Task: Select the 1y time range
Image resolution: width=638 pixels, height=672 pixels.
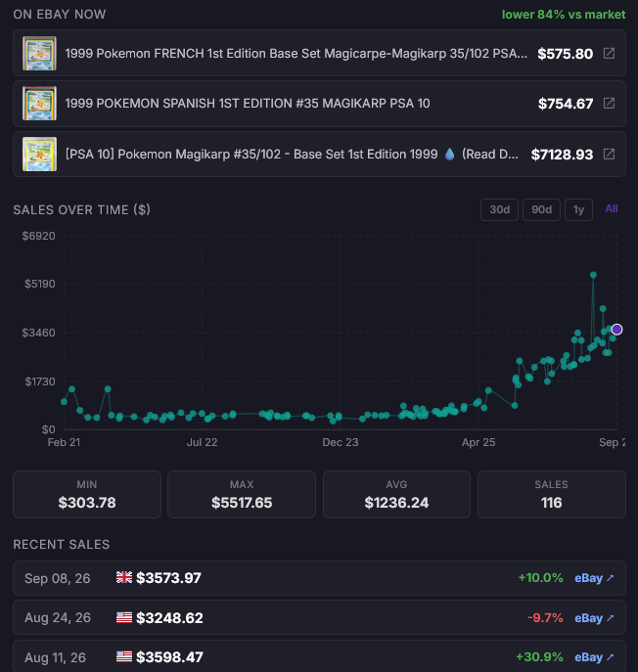Action: click(x=579, y=209)
